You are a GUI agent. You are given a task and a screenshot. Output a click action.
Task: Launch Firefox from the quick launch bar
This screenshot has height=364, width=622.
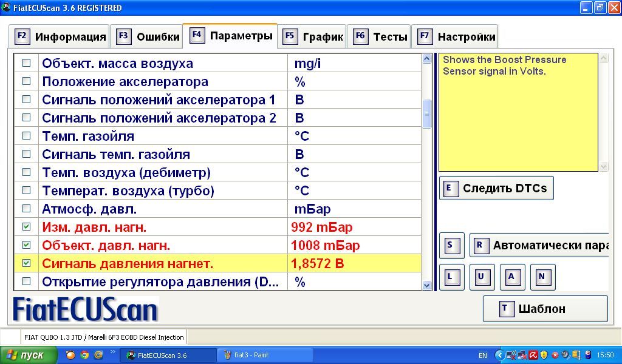tap(70, 355)
